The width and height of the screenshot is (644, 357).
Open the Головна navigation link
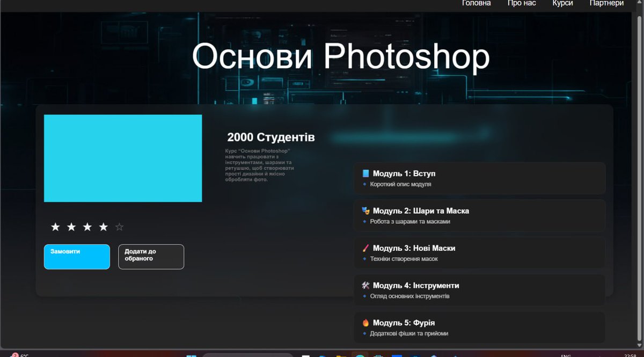coord(476,3)
